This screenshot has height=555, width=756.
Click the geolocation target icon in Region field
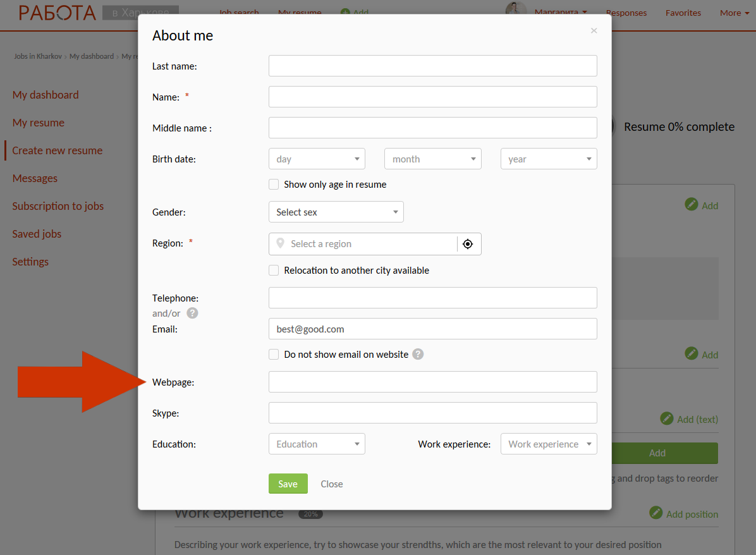point(468,244)
